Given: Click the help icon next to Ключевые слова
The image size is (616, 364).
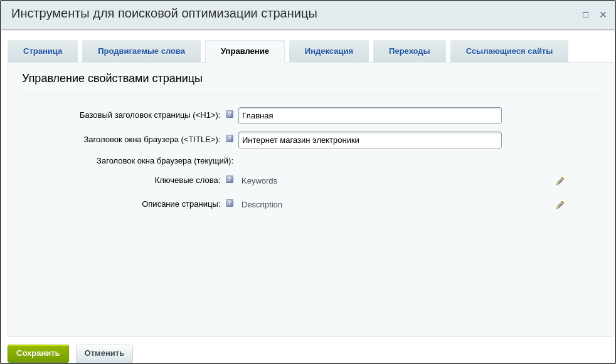Looking at the screenshot, I should [230, 179].
